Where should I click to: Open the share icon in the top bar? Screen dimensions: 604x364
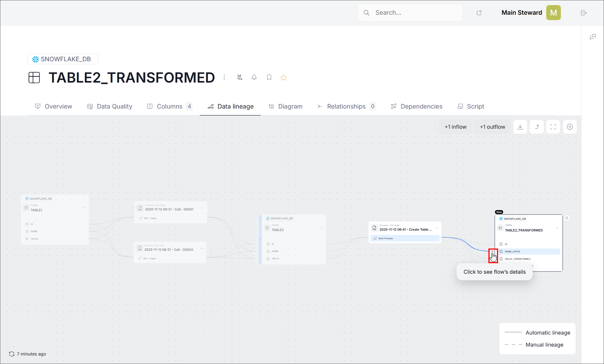point(479,12)
